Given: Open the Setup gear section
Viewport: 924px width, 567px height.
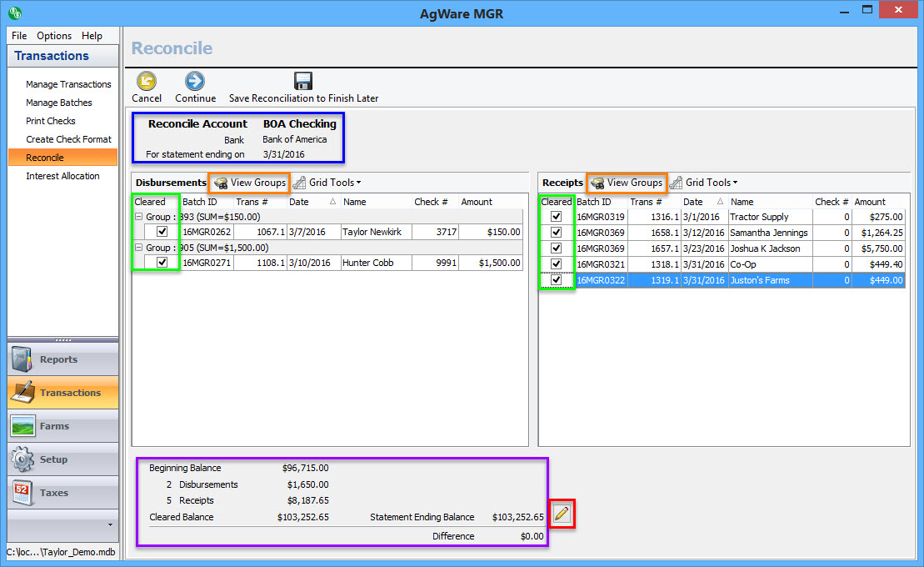Looking at the screenshot, I should tap(24, 459).
